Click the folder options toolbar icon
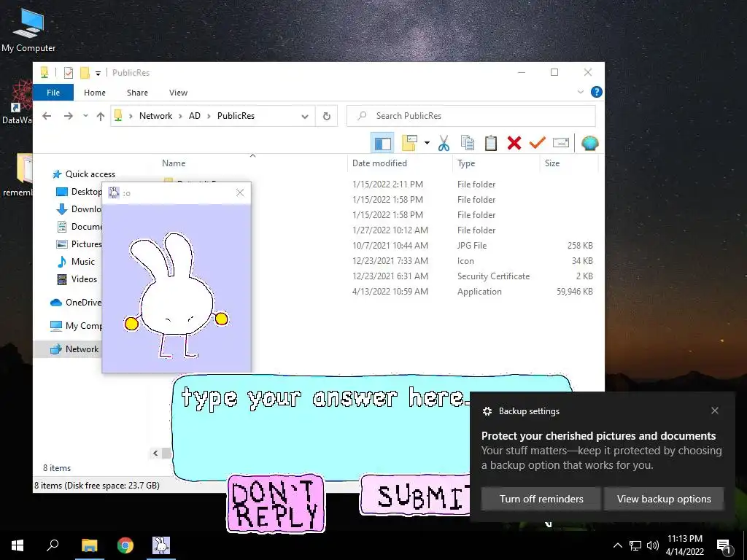Viewport: 747px width, 560px height. pyautogui.click(x=410, y=143)
